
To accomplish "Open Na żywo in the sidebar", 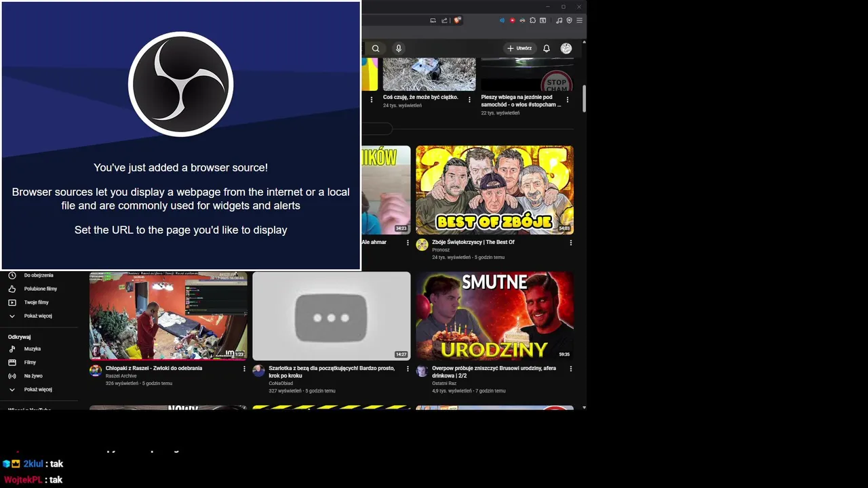I will pos(33,376).
